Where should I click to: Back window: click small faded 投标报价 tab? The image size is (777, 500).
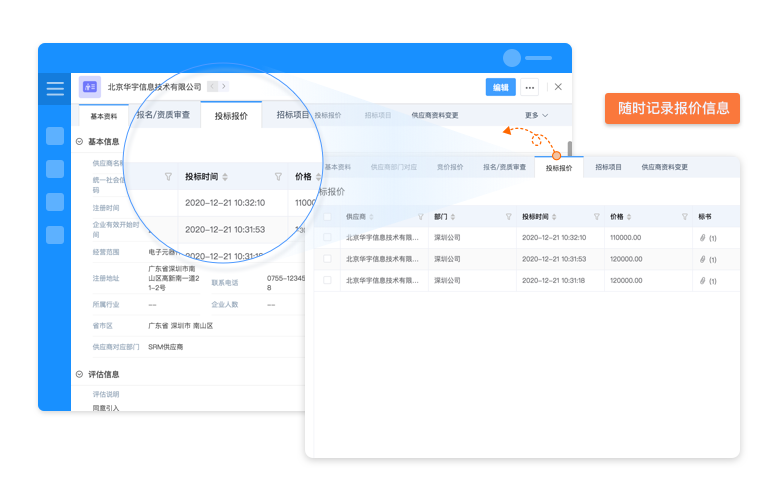point(328,115)
